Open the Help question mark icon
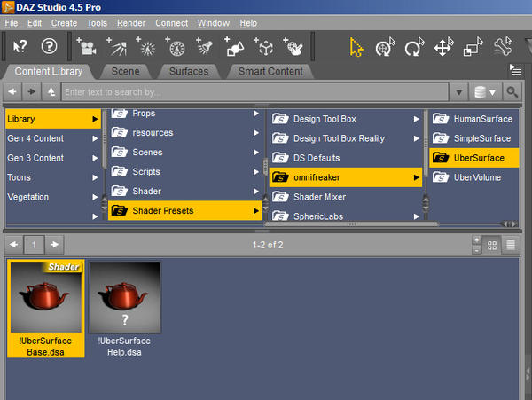 (x=49, y=46)
